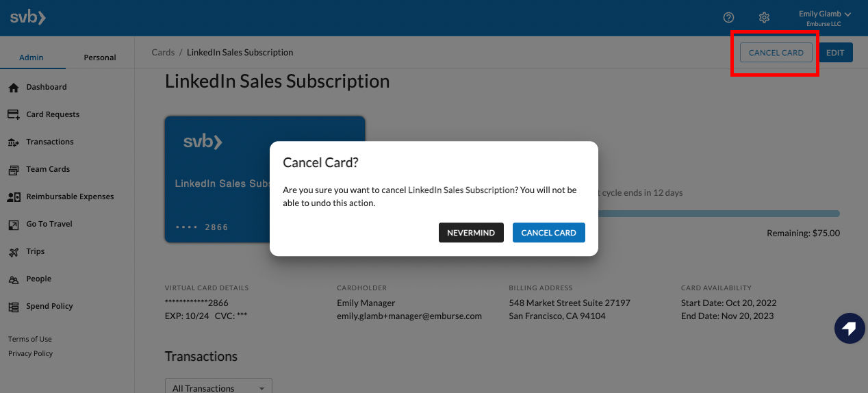The image size is (868, 393).
Task: Click the Dashboard home icon
Action: click(x=14, y=88)
